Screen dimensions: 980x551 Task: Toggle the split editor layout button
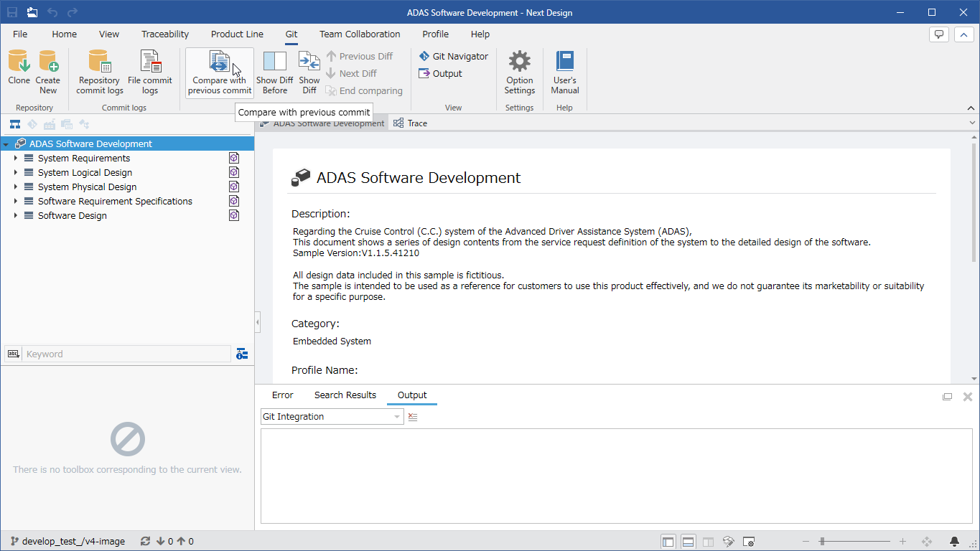708,542
